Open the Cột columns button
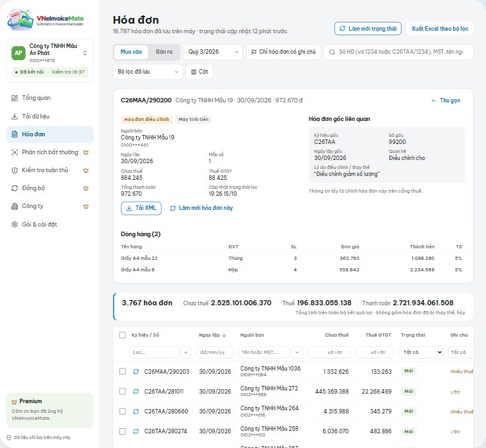Screen dimensions: 486x448 [x=200, y=72]
